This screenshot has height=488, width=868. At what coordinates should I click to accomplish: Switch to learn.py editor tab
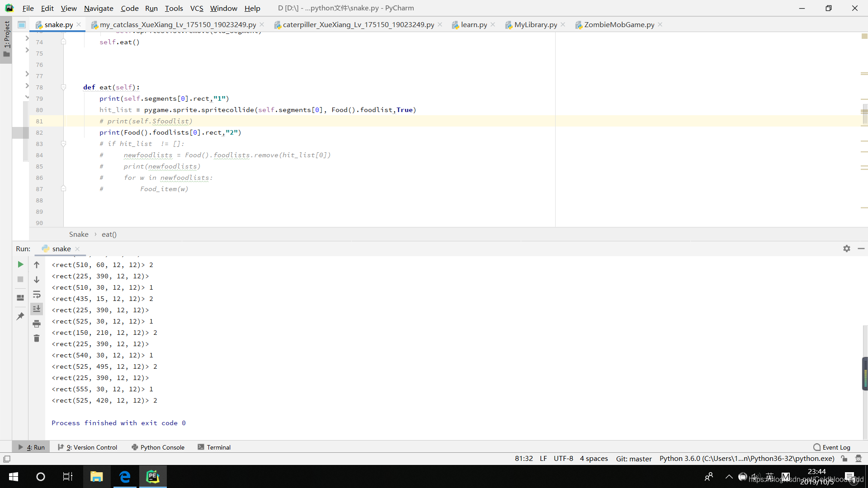[x=473, y=25]
